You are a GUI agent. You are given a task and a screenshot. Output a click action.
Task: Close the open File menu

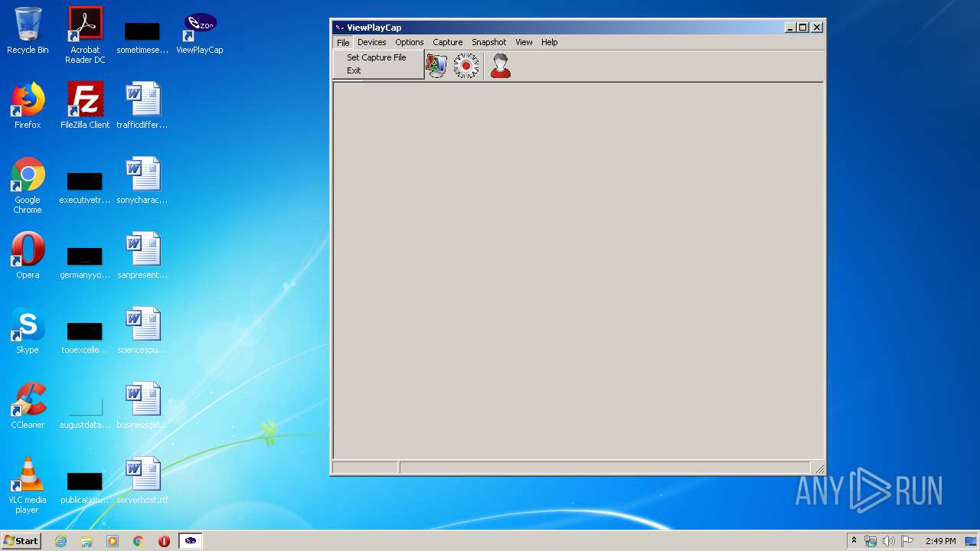pos(343,42)
